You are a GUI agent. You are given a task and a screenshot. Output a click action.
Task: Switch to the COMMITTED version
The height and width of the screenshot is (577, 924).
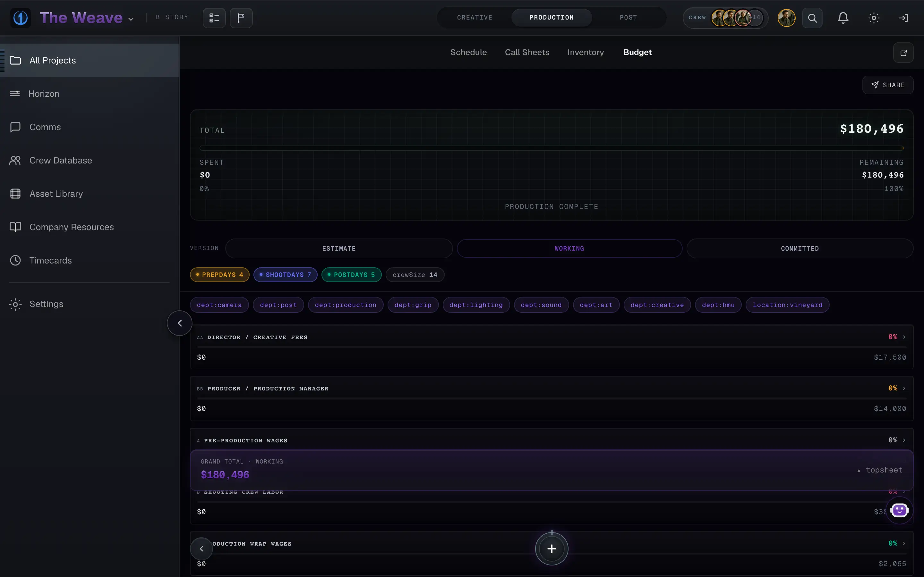800,248
